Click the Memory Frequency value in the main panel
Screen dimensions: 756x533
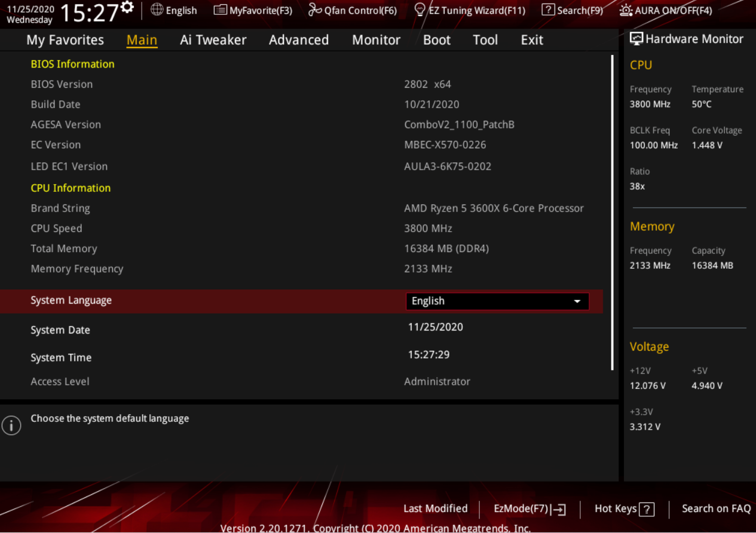[428, 269]
